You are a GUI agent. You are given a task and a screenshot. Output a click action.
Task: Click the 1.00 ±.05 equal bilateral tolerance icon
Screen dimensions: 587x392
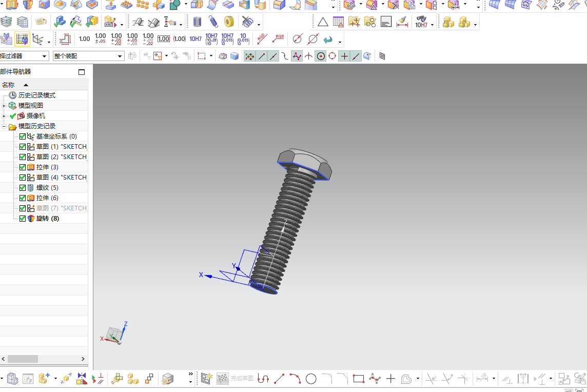click(x=101, y=38)
